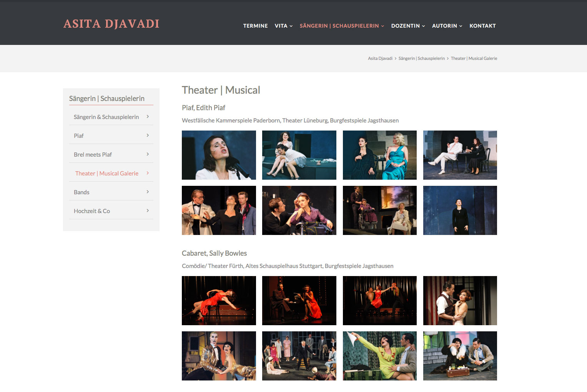
Task: Open the Piaf close-up singing photo
Action: tap(219, 155)
